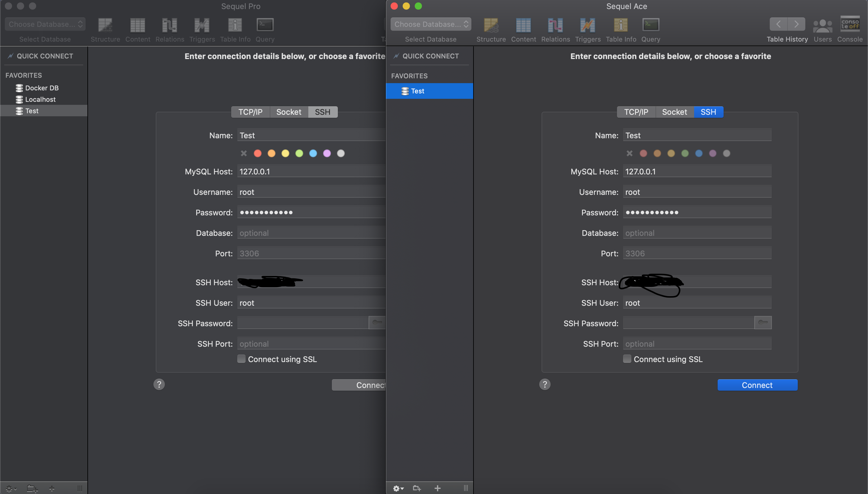Image resolution: width=868 pixels, height=494 pixels.
Task: Click the SSH Password key icon in Sequel Ace
Action: click(763, 322)
